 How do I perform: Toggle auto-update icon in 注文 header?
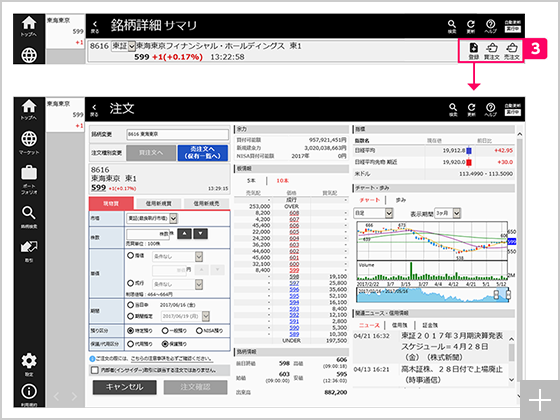(x=512, y=109)
